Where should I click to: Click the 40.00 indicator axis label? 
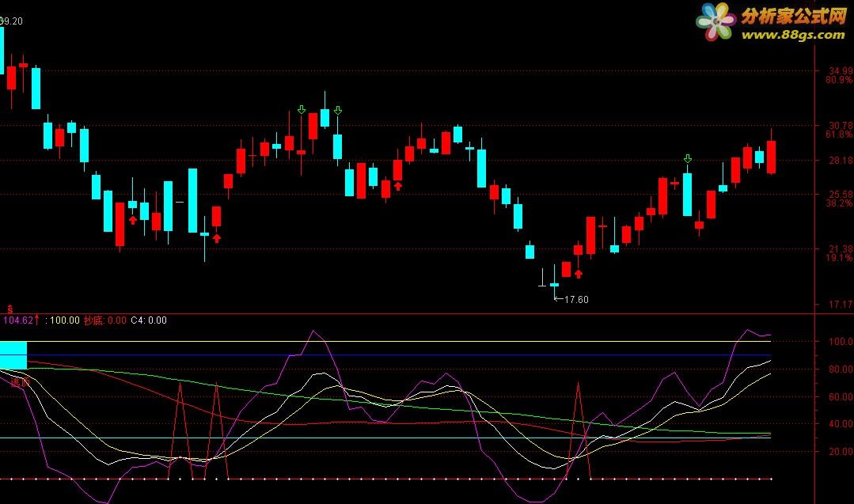tap(841, 423)
